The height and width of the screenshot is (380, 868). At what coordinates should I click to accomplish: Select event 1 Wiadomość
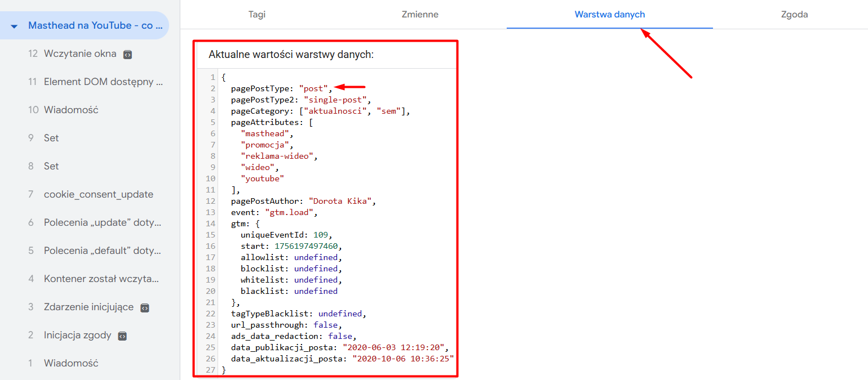click(63, 363)
